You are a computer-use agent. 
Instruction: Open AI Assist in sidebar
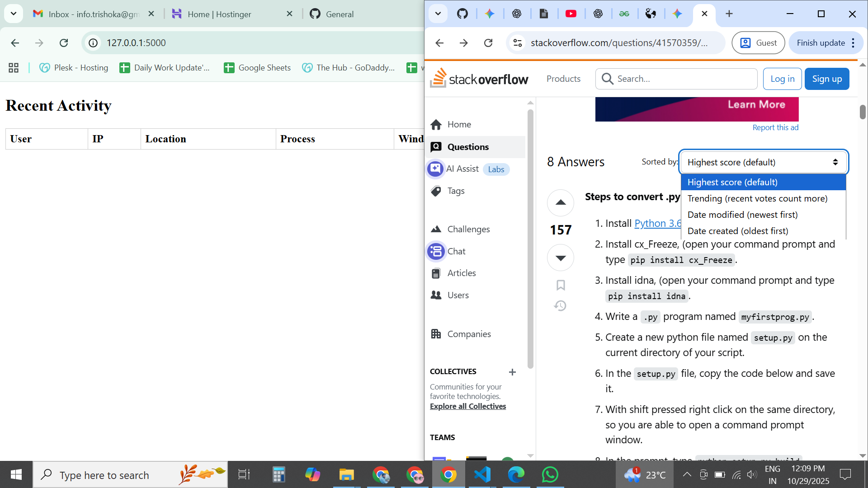click(462, 169)
